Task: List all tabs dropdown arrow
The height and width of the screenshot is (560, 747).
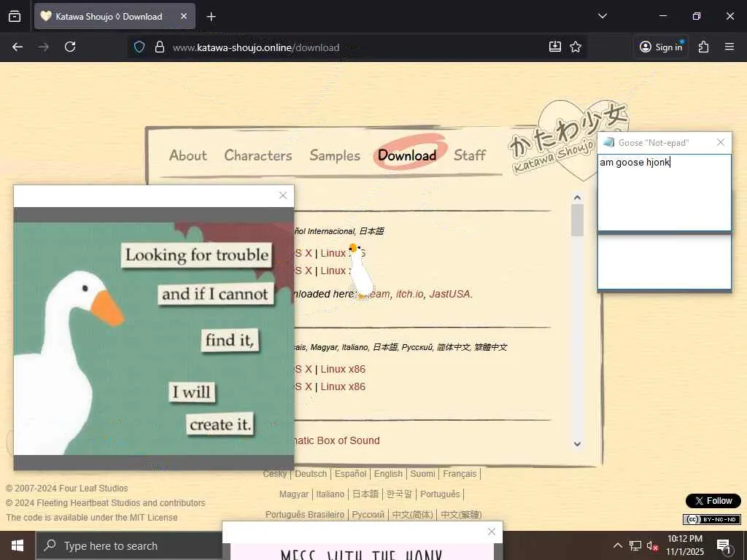Action: tap(602, 16)
